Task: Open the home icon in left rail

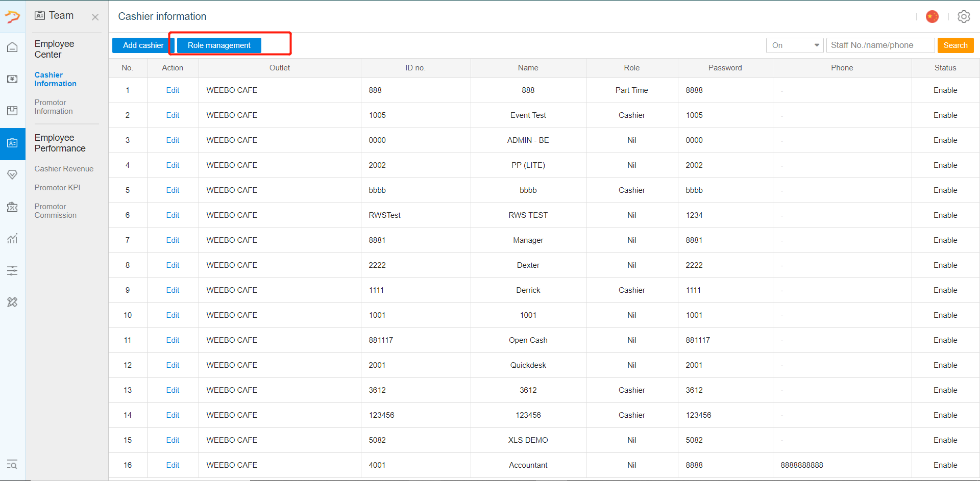Action: click(12, 47)
